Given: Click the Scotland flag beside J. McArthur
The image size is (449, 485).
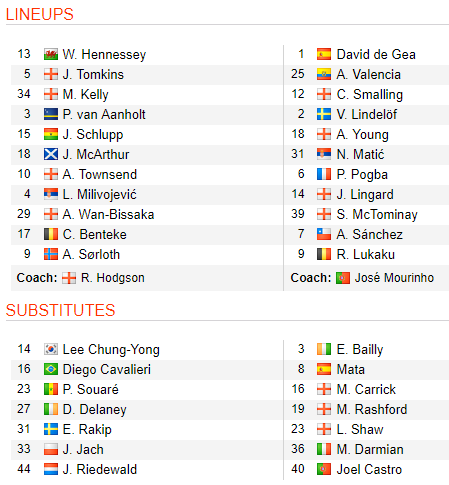Looking at the screenshot, I should (x=51, y=154).
